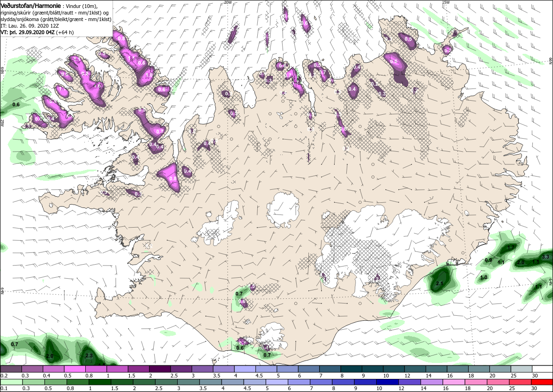
Task: Click the '3.3' rainfall value on the map
Action: click(x=545, y=256)
